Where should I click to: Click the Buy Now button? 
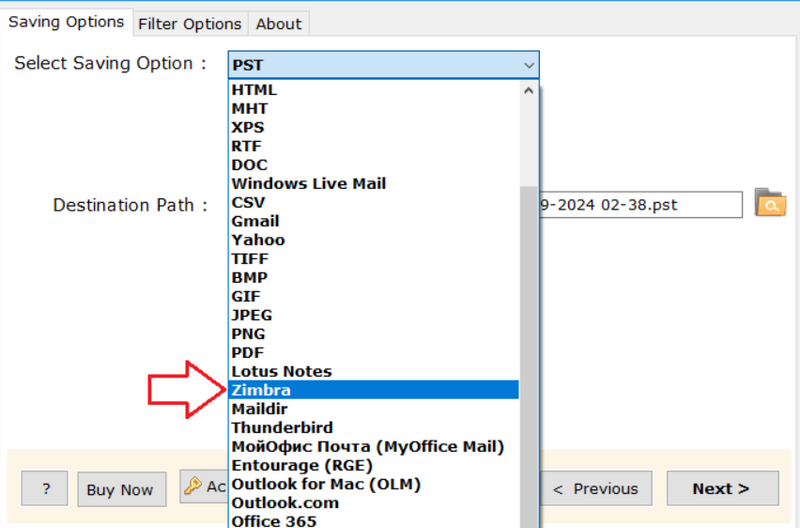[121, 489]
